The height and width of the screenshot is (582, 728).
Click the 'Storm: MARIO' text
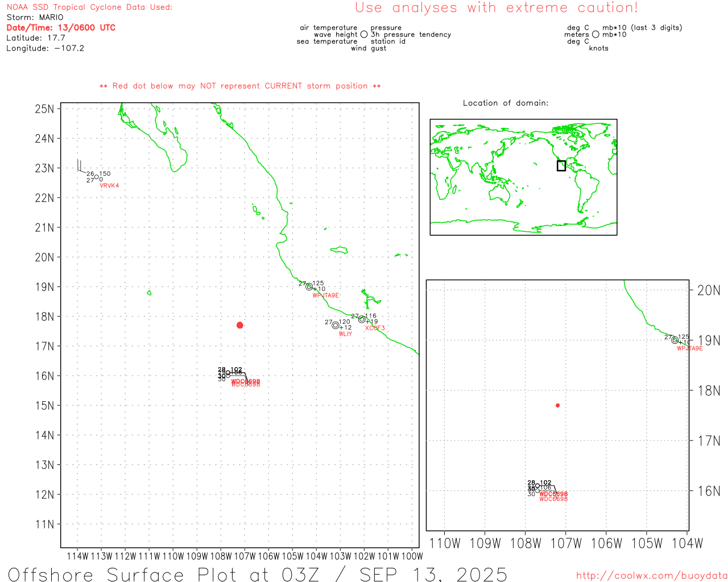point(35,18)
